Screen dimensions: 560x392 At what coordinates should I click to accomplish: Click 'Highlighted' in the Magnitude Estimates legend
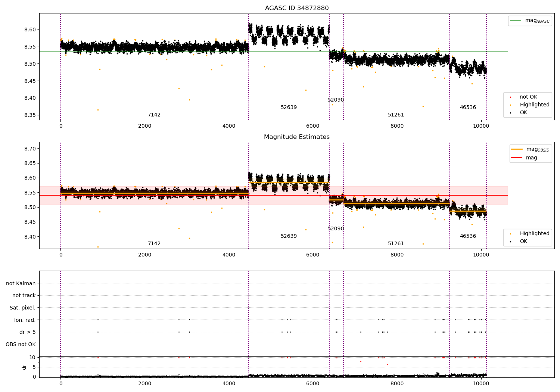coord(535,234)
